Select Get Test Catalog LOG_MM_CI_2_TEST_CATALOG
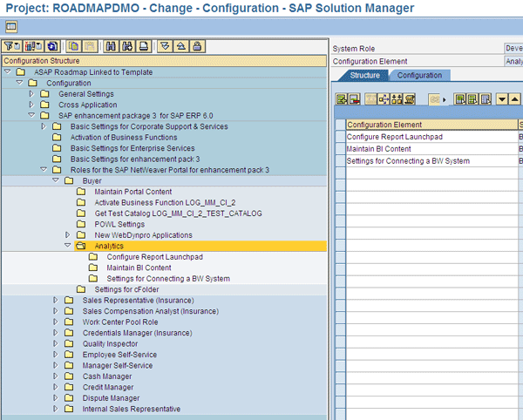Image resolution: width=523 pixels, height=420 pixels. click(x=178, y=213)
